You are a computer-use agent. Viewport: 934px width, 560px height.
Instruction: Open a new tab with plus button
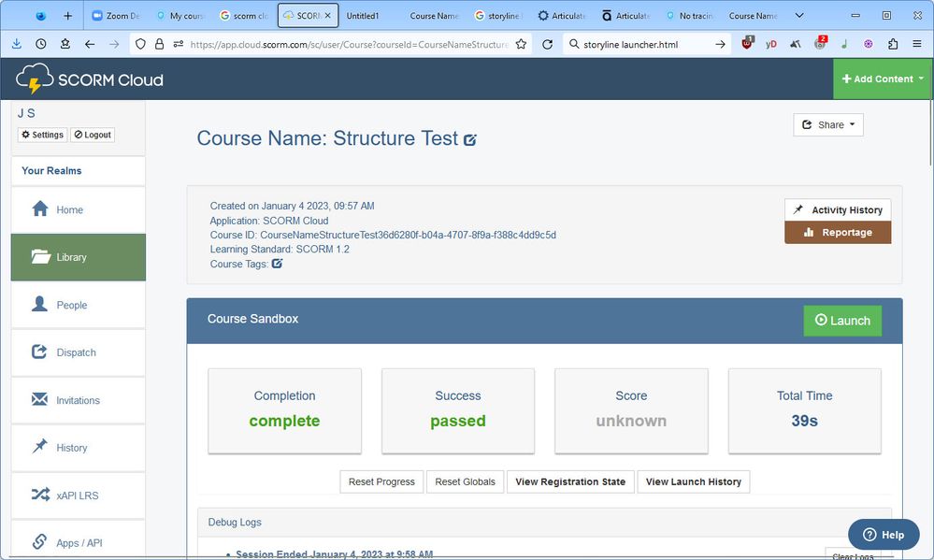[68, 16]
